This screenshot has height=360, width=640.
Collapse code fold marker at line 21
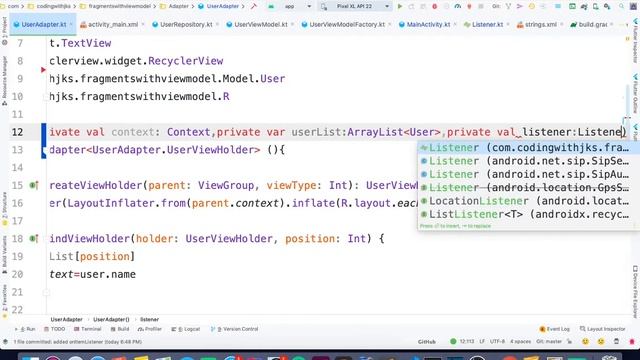pyautogui.click(x=46, y=292)
